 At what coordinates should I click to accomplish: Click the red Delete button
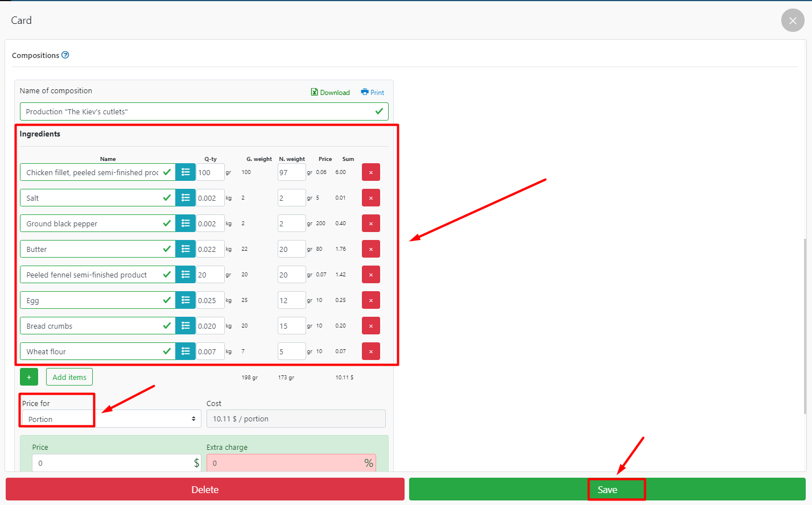[x=205, y=490]
